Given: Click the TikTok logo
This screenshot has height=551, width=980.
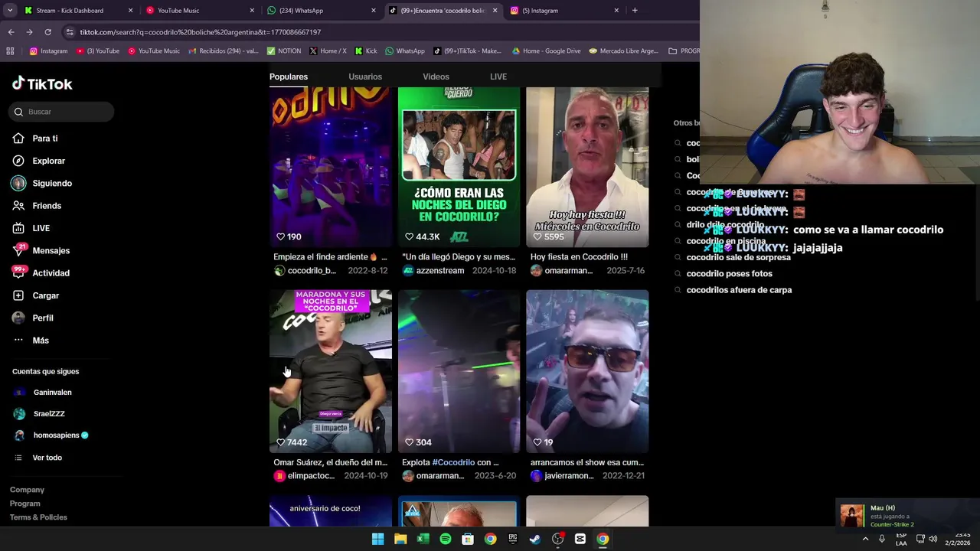Looking at the screenshot, I should click(x=42, y=83).
